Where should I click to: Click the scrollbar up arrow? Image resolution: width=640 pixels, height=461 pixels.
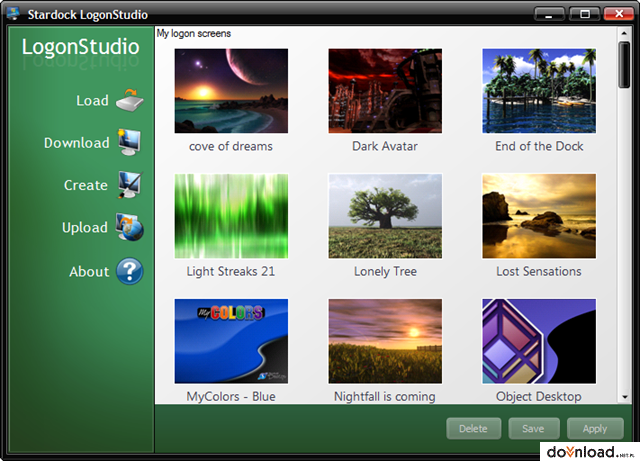[624, 33]
